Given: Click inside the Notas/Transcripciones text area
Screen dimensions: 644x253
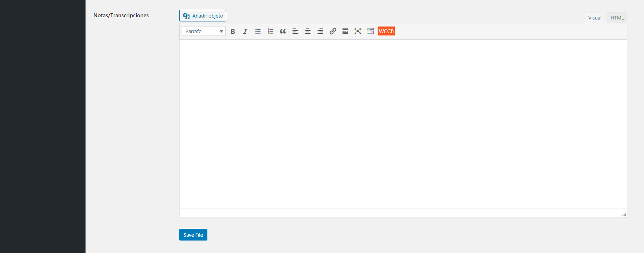Looking at the screenshot, I should coord(402,124).
